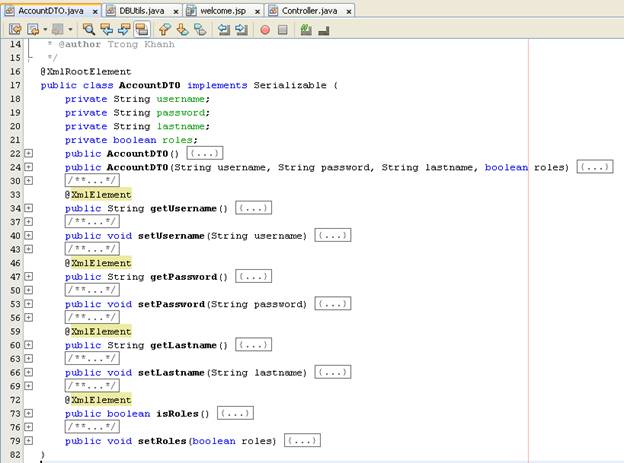Click line number 82 in the gutter
The image size is (624, 463).
(15, 455)
